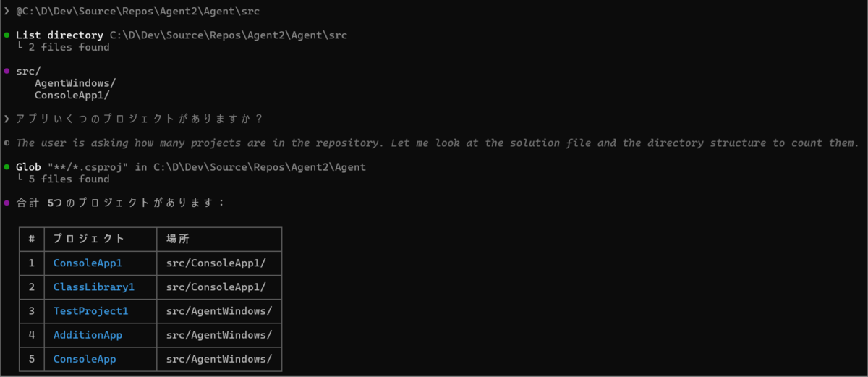Click the prompt chevron before @C:\D\Dev path
This screenshot has height=377, width=868.
pos(7,11)
